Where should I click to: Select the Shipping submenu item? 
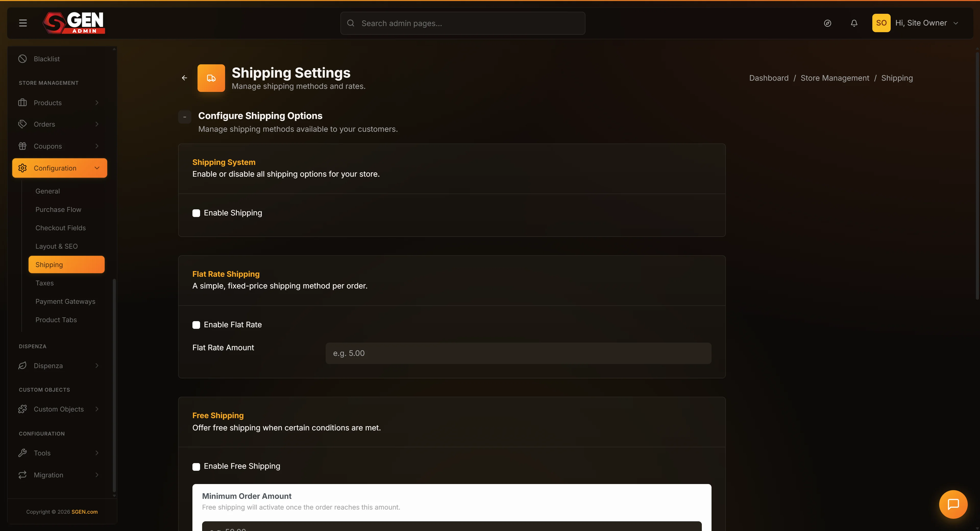pyautogui.click(x=66, y=264)
